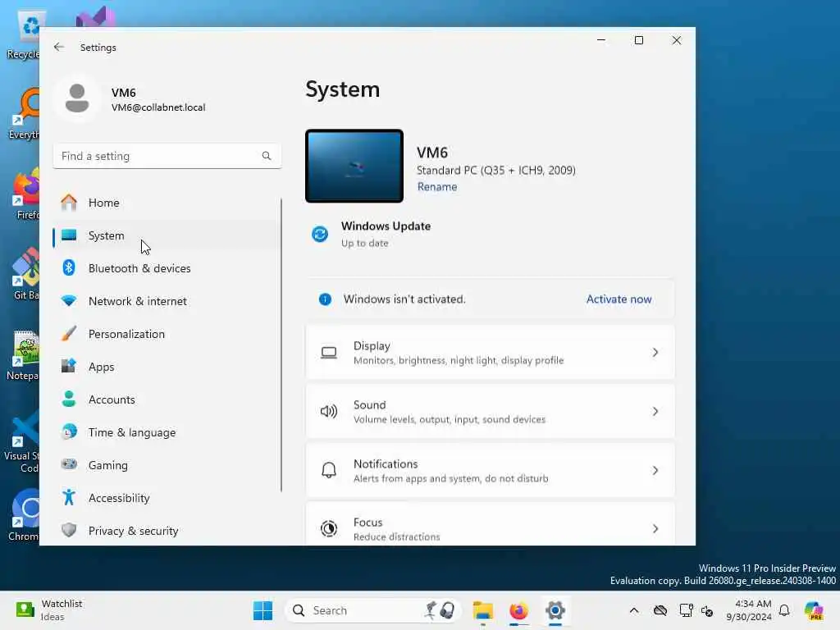Open File Explorer from taskbar
The height and width of the screenshot is (630, 840).
[482, 610]
